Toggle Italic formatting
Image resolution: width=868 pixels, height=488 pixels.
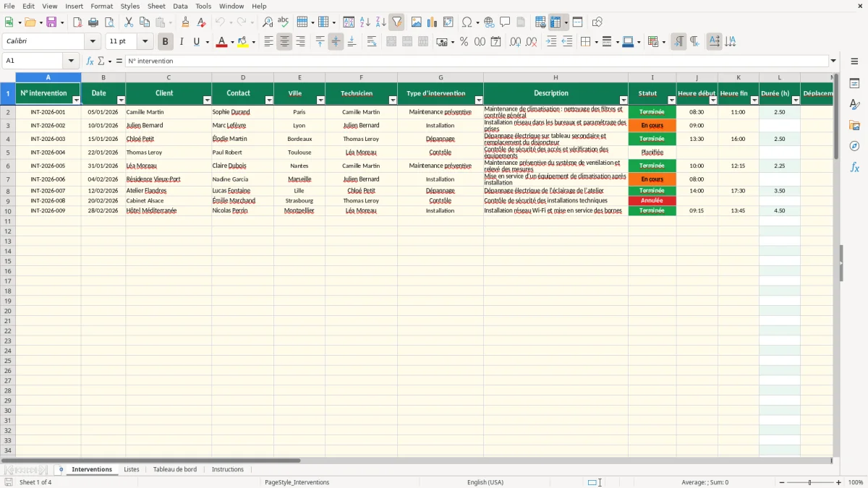[181, 42]
